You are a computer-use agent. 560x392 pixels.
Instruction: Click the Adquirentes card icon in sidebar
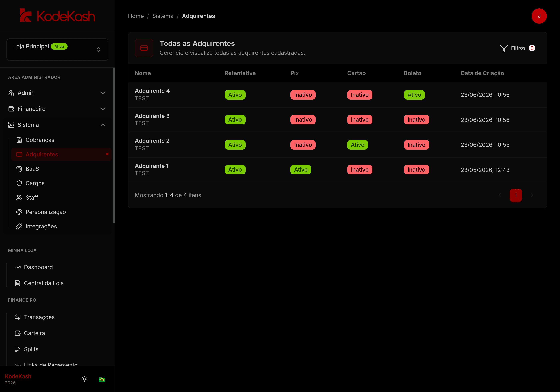(x=19, y=154)
